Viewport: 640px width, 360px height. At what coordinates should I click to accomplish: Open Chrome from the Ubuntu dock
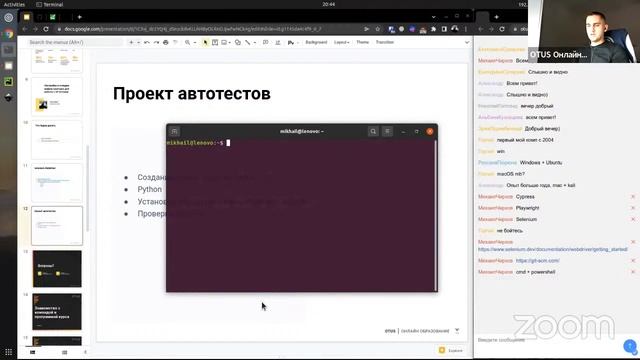[x=9, y=34]
